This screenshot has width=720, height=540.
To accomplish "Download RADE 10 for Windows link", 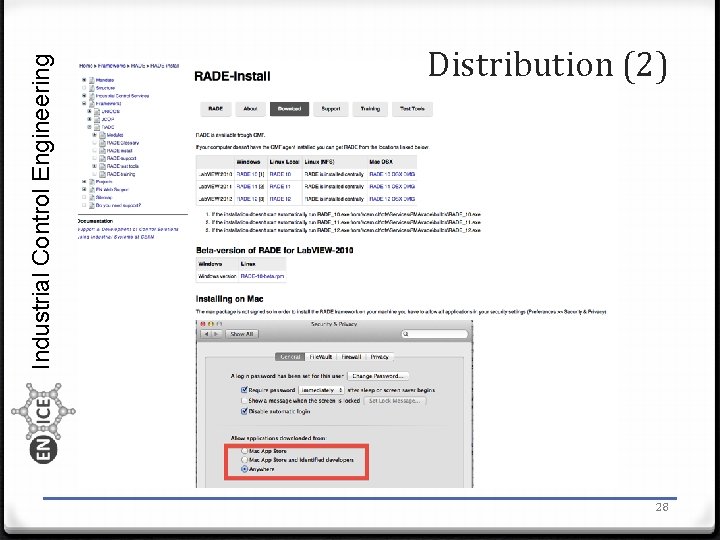I will 250,174.
